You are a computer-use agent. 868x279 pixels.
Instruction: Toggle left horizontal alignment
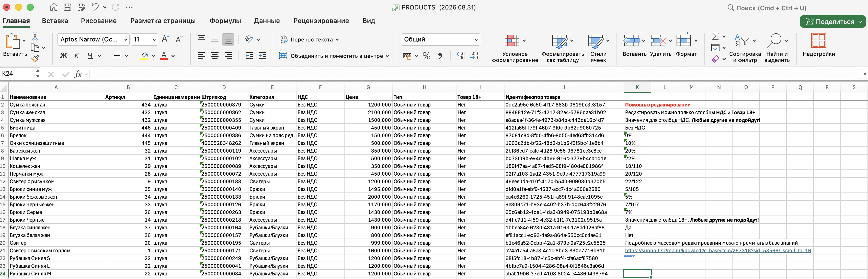click(201, 56)
